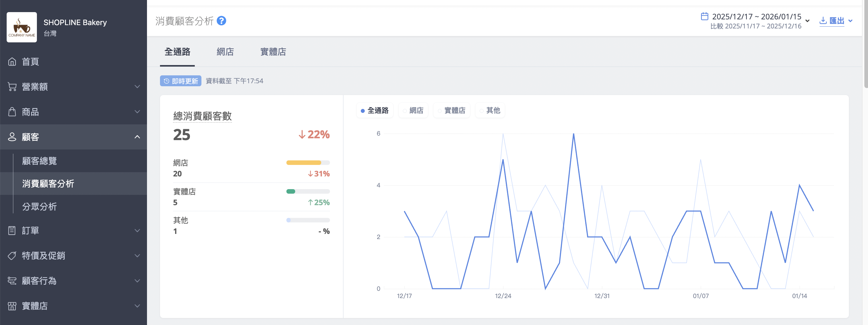Toggle the 實體店 chart series legend
This screenshot has height=325, width=868.
tap(452, 110)
